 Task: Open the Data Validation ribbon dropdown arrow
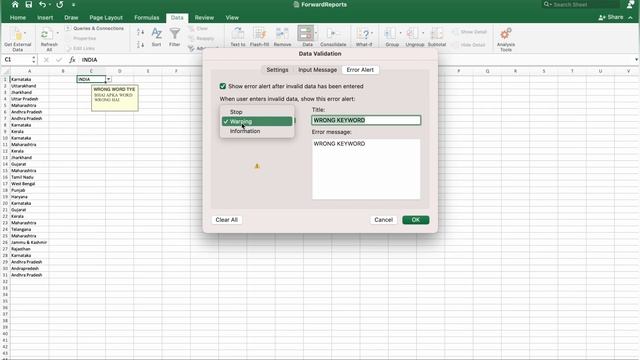[x=316, y=33]
